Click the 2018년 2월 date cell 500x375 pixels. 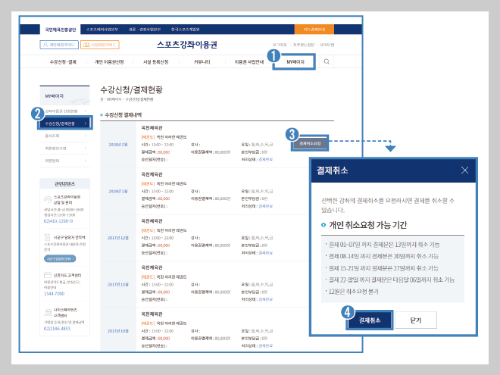click(118, 144)
